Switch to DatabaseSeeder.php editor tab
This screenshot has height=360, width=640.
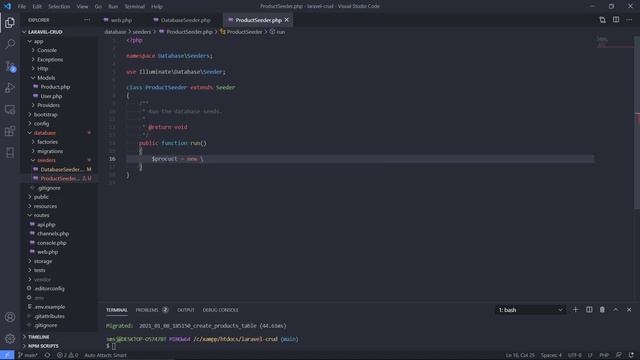point(185,20)
